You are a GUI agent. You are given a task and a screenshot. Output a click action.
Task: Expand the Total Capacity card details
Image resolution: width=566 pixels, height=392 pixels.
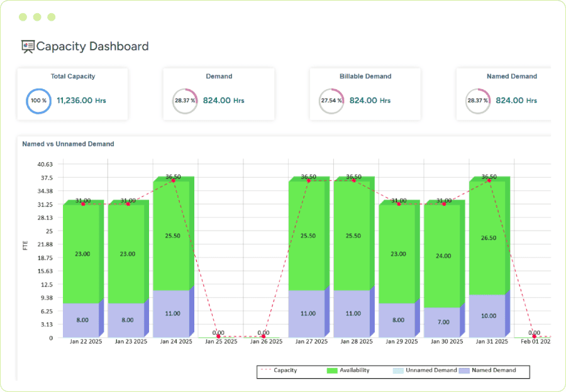click(x=72, y=94)
